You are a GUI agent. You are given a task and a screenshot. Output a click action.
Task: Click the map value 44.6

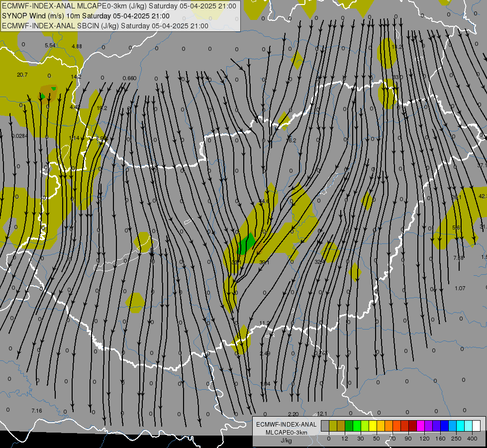264,202
